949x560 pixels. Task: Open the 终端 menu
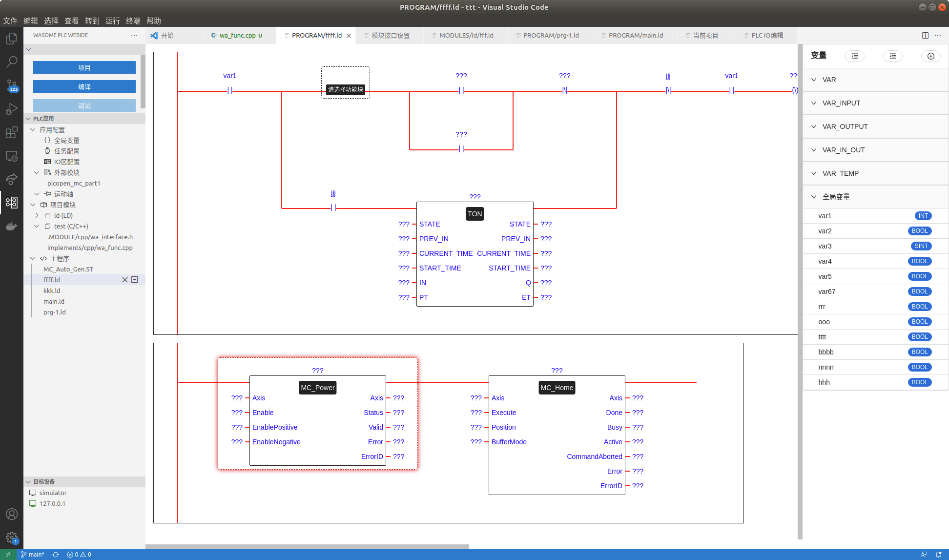(133, 21)
